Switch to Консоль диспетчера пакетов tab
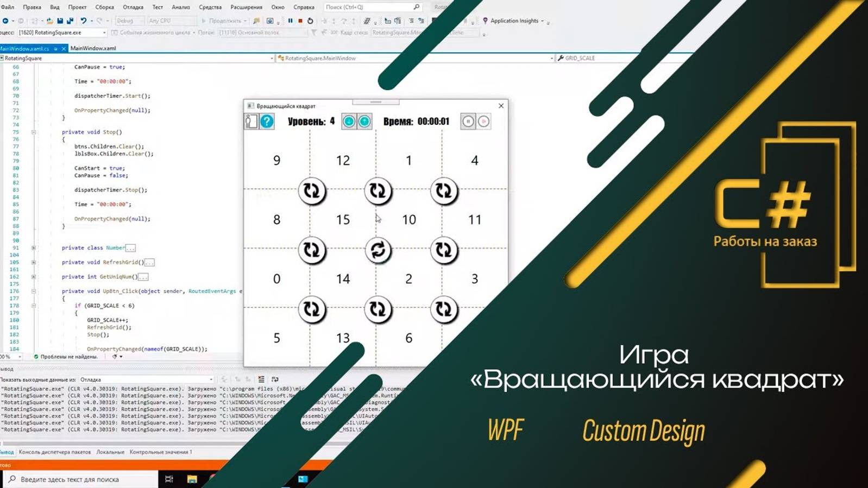868x488 pixels. pos(55,452)
